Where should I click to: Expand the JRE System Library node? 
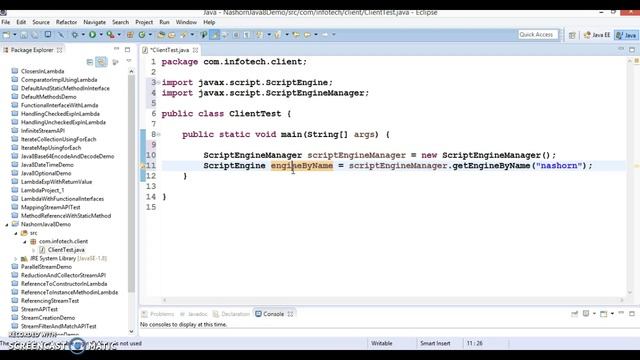pyautogui.click(x=16, y=259)
